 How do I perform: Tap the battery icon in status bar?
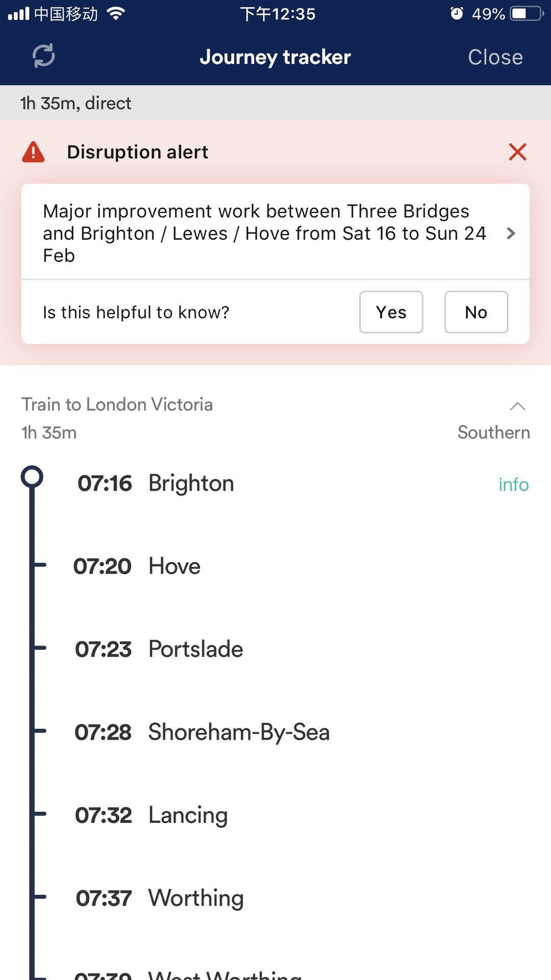click(x=526, y=14)
